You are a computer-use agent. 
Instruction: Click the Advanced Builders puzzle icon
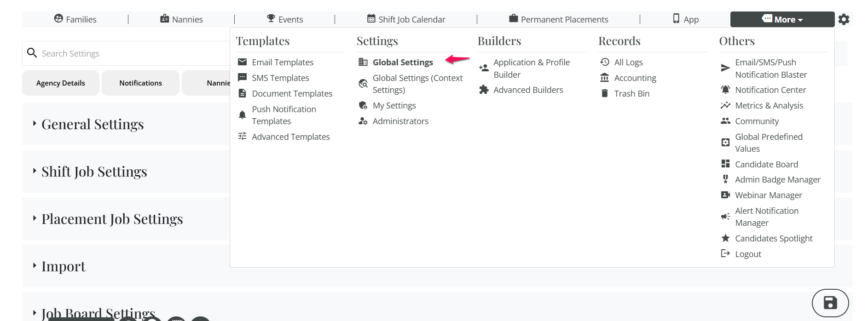pos(484,90)
